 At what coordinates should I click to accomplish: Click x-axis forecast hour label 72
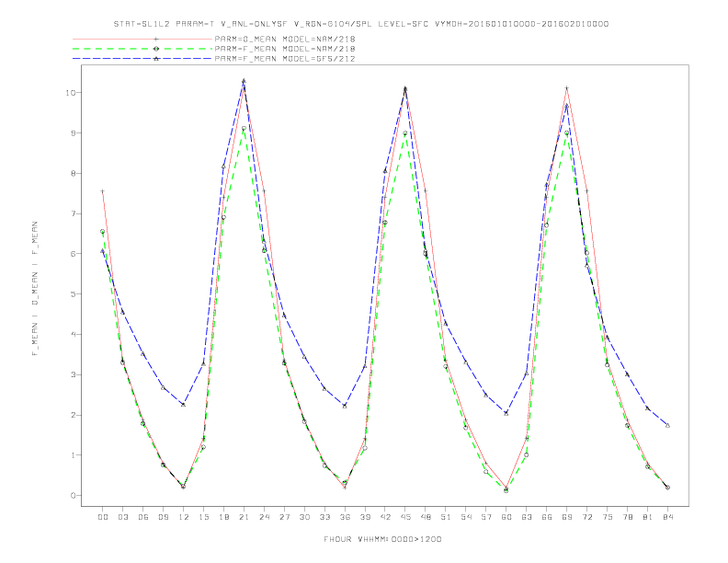click(586, 517)
